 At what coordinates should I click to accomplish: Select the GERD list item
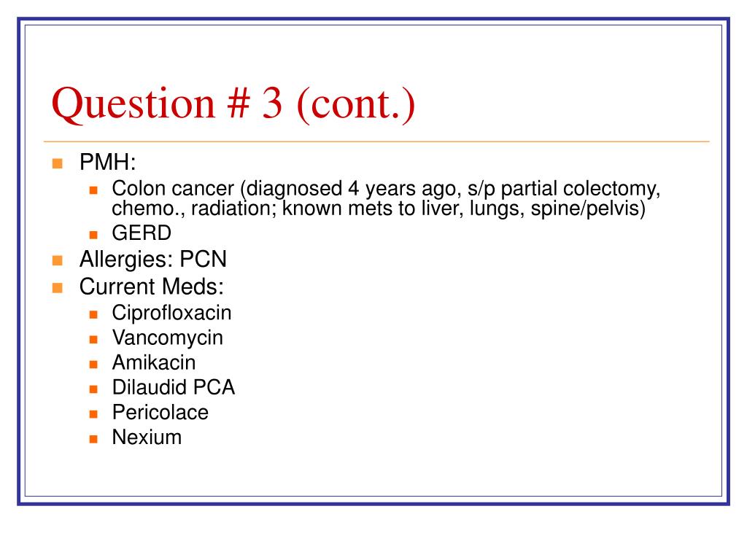(142, 233)
